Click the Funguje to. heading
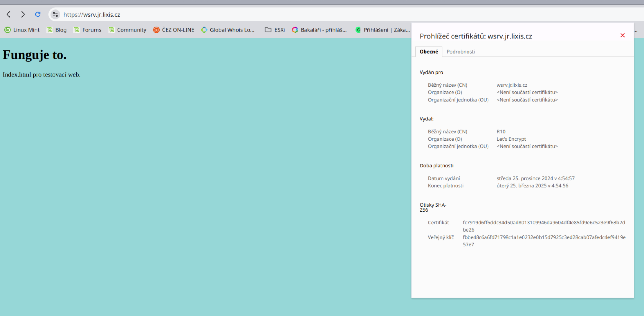 click(x=35, y=55)
